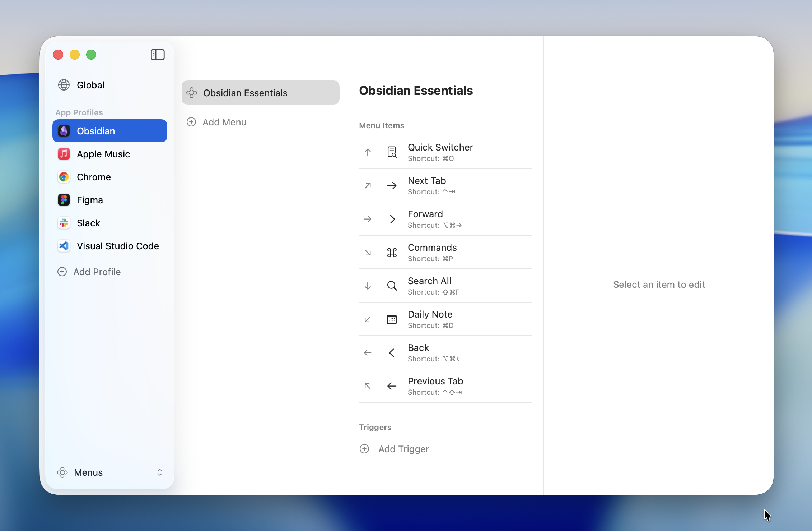Select the Chrome profile icon
812x531 pixels.
64,177
